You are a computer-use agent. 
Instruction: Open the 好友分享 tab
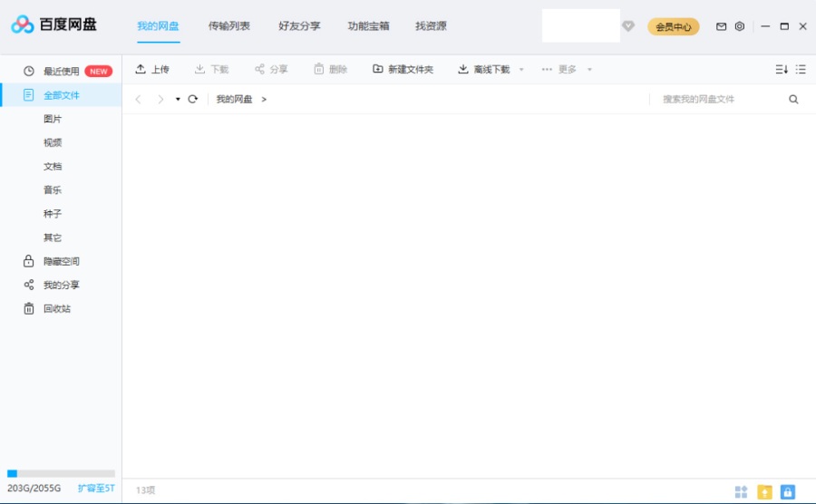tap(299, 26)
